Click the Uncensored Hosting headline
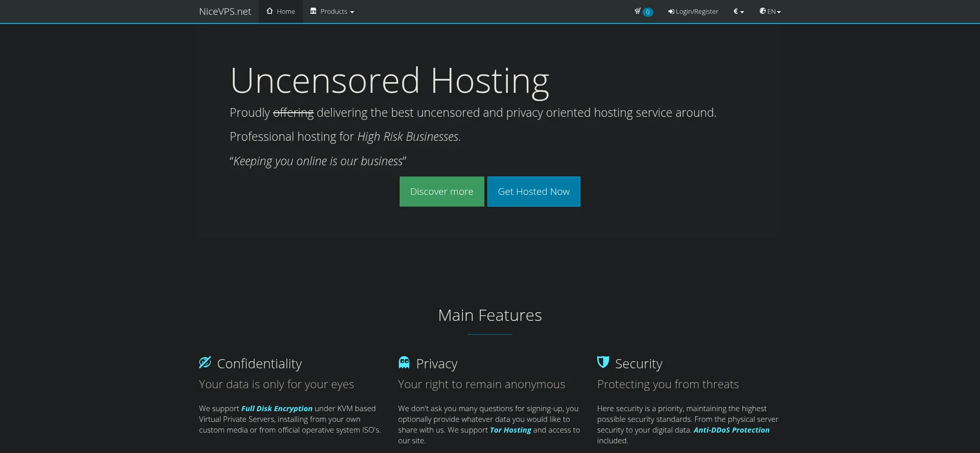The height and width of the screenshot is (453, 980). point(389,81)
